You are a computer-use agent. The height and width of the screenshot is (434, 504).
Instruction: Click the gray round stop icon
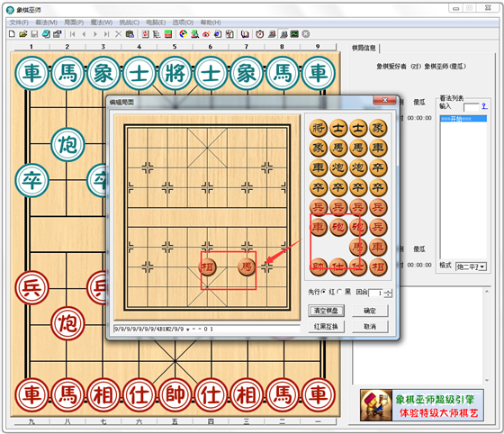point(306,33)
